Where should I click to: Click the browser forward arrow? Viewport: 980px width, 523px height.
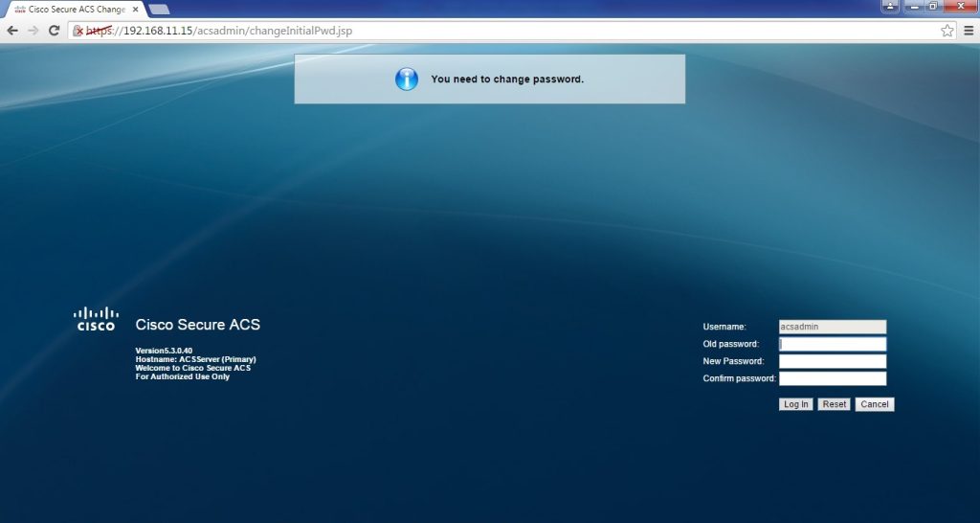(33, 31)
